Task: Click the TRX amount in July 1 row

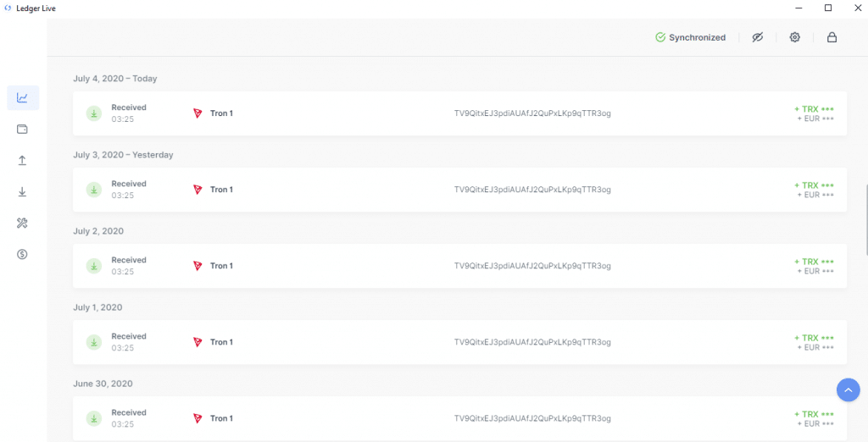Action: [x=814, y=338]
